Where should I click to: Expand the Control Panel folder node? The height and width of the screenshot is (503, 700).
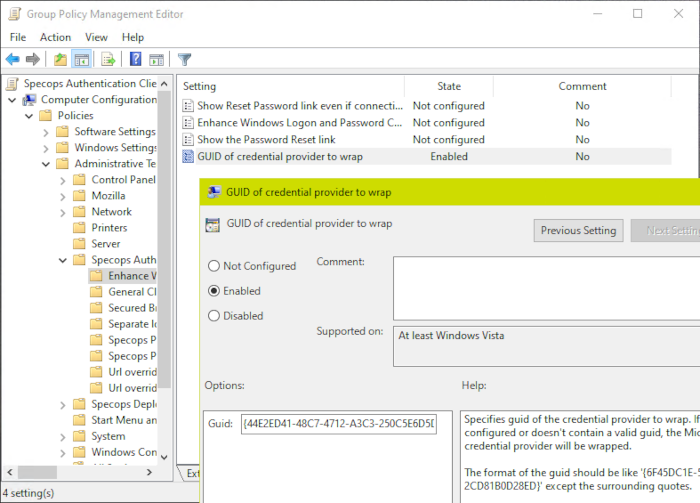pos(62,180)
